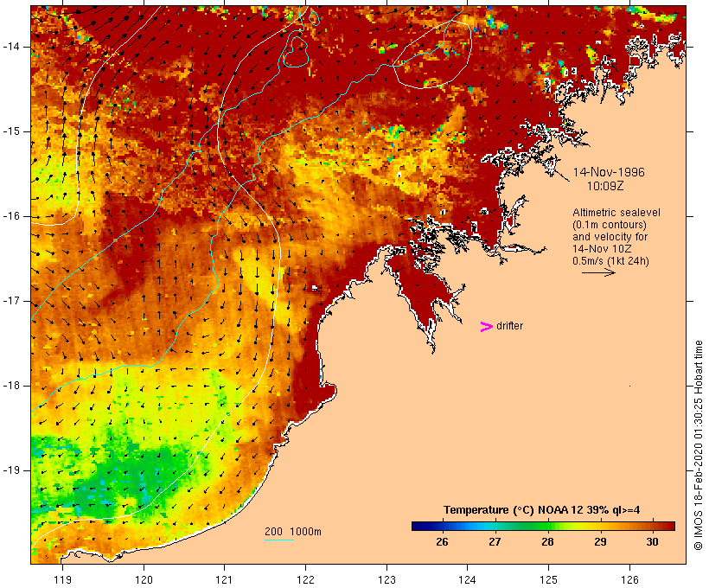Click the '28' color bar tick label
Screen dimensions: 709x588
[x=547, y=542]
